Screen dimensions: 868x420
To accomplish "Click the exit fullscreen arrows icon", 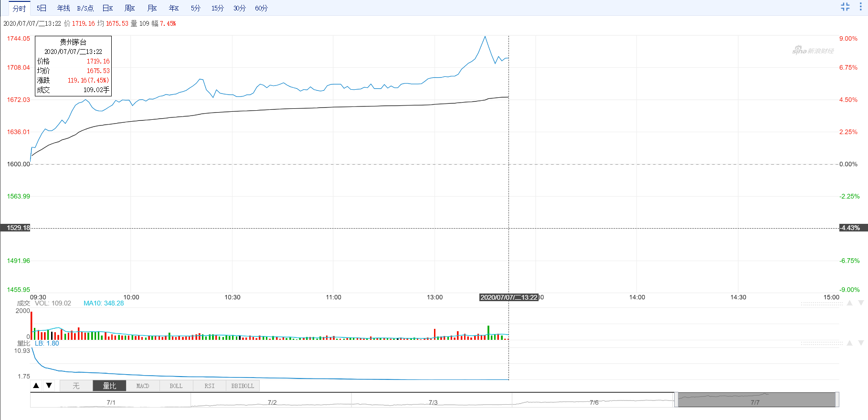I will coord(845,7).
